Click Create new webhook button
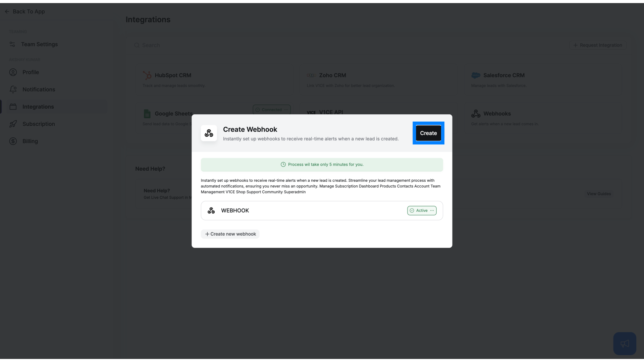Viewport: 644px width, 362px height. tap(230, 234)
